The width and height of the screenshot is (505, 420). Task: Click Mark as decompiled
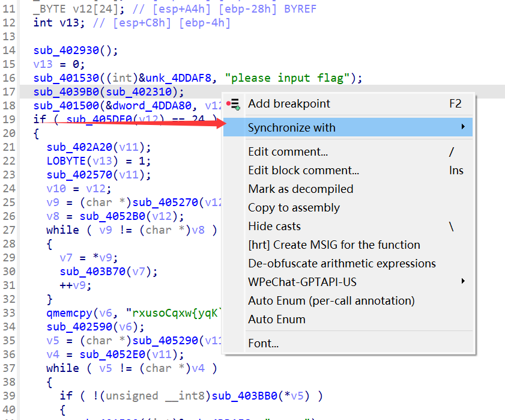[x=300, y=189]
